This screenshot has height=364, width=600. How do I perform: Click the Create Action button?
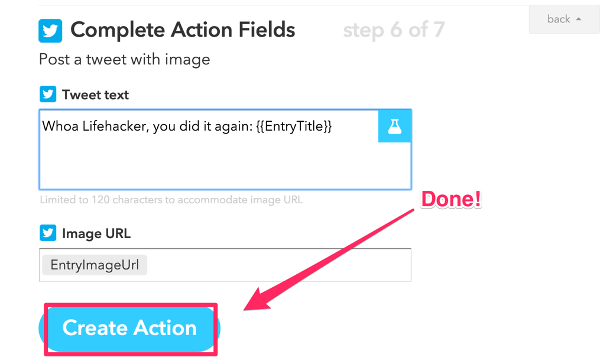pyautogui.click(x=129, y=329)
